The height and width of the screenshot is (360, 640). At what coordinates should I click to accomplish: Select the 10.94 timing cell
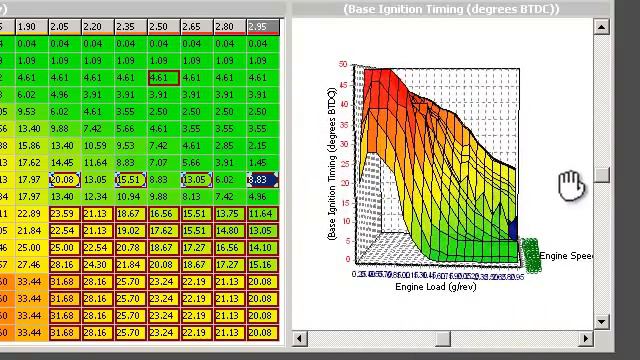(x=131, y=197)
